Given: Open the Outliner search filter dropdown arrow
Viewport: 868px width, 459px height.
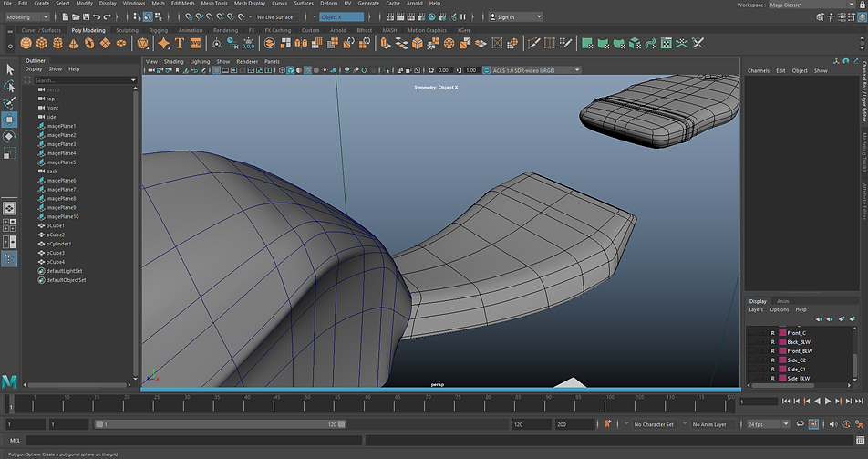Looking at the screenshot, I should [133, 80].
